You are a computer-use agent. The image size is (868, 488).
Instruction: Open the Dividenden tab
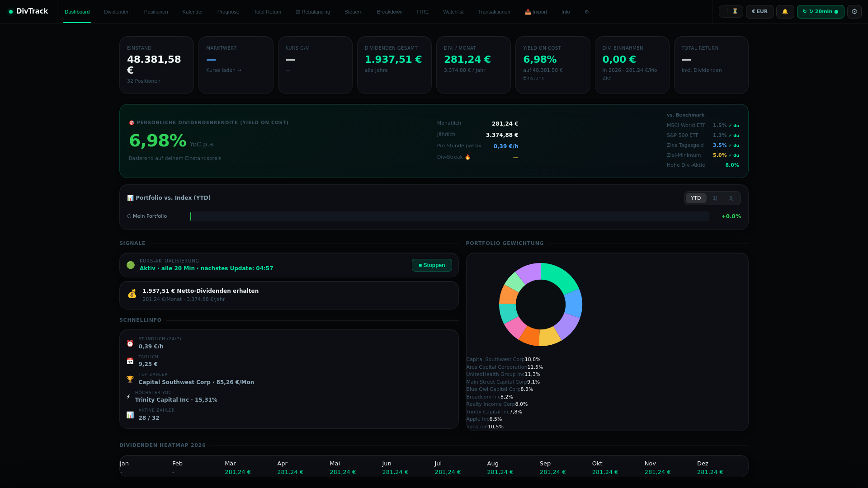click(117, 12)
